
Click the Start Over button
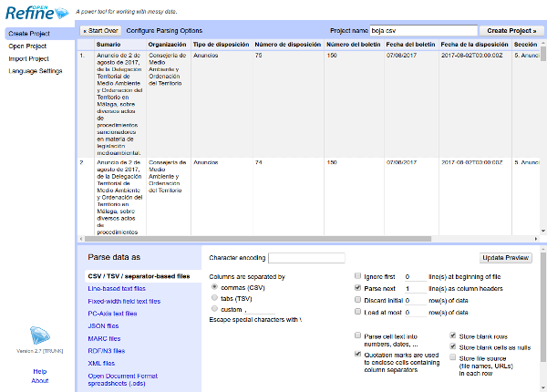[100, 30]
